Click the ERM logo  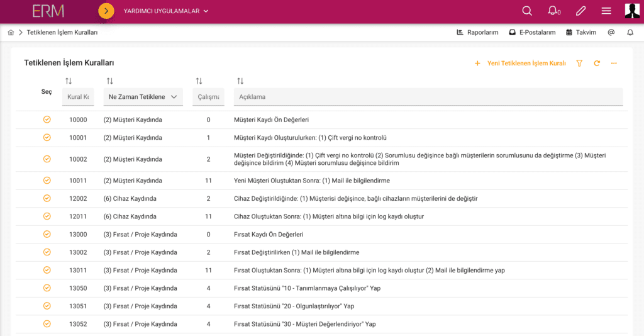48,11
